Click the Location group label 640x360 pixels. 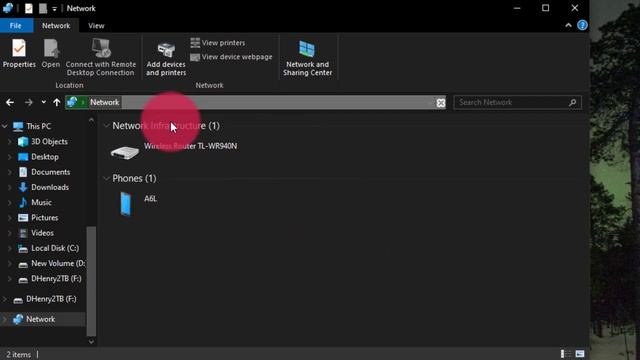(x=69, y=85)
